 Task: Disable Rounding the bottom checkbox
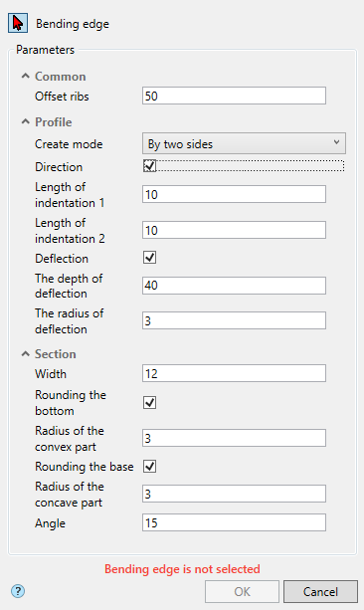click(x=150, y=403)
